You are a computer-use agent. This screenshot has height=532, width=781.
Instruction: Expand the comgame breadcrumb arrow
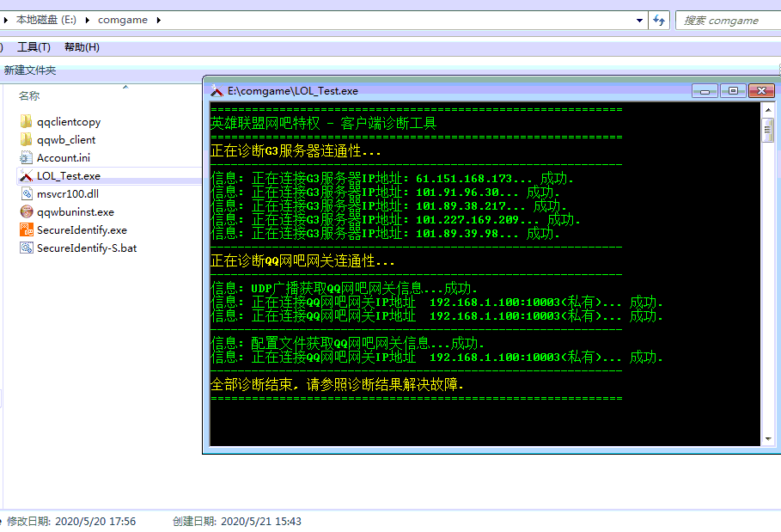click(x=159, y=20)
